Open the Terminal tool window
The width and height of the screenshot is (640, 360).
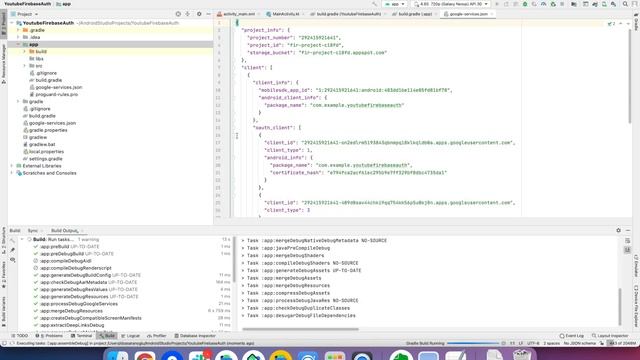click(x=81, y=336)
